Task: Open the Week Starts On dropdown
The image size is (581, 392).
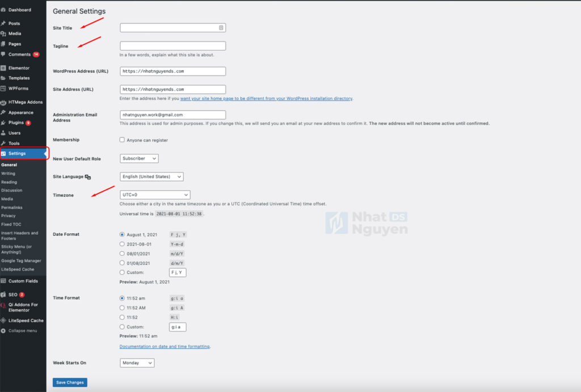Action: coord(136,363)
